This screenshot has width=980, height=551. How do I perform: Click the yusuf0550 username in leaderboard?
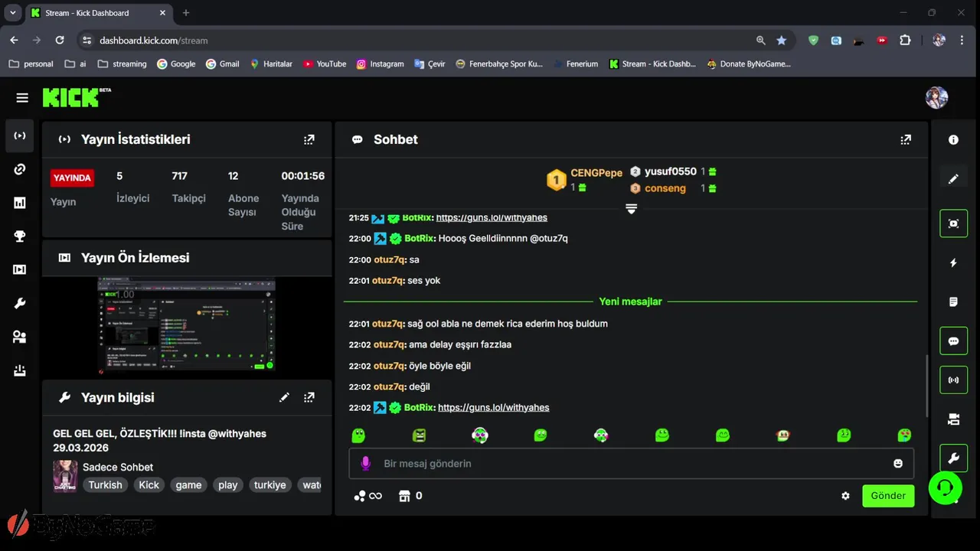click(671, 171)
